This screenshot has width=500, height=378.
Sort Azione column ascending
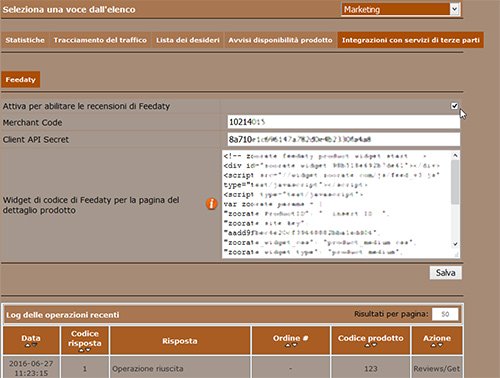pos(433,345)
